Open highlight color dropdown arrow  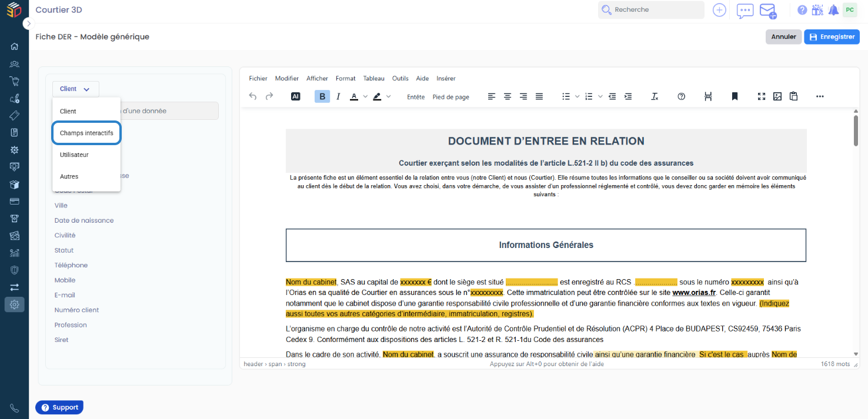pyautogui.click(x=388, y=96)
